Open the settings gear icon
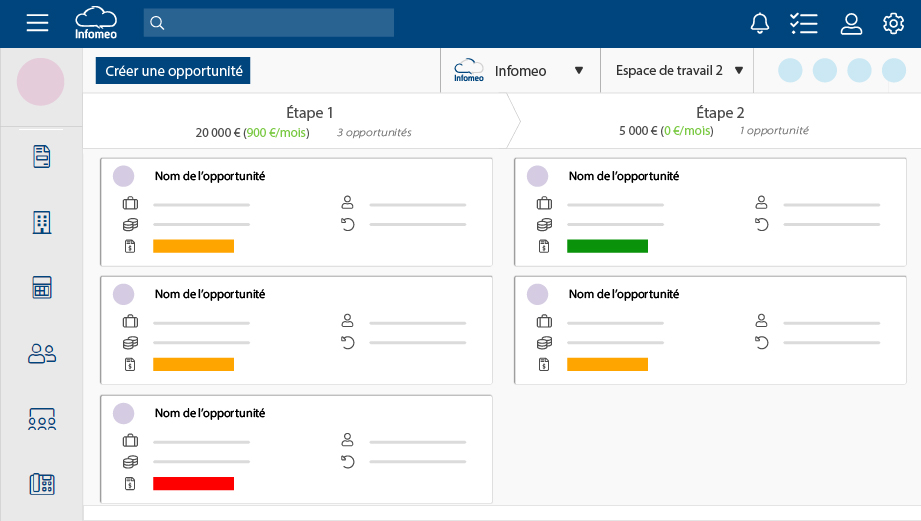921x521 pixels. click(x=893, y=23)
